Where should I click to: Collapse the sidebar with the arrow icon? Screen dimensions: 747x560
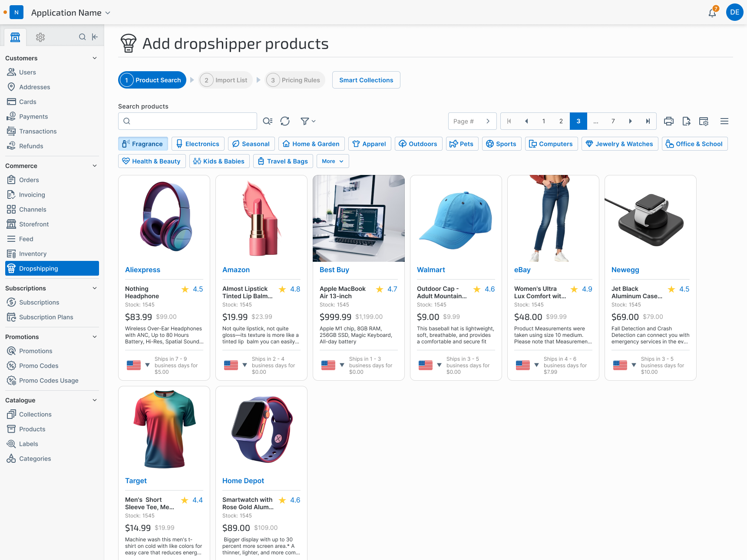[x=95, y=37]
